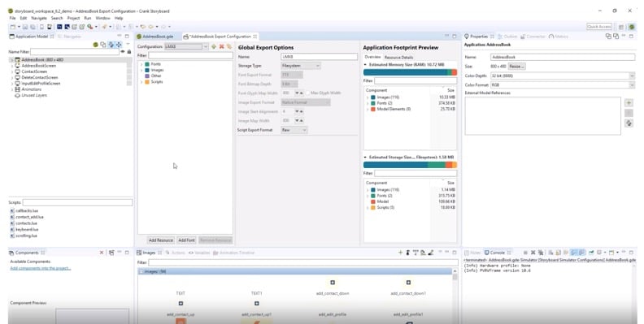This screenshot has width=644, height=324.
Task: Click the images/ (94) folder header row
Action: (x=295, y=271)
